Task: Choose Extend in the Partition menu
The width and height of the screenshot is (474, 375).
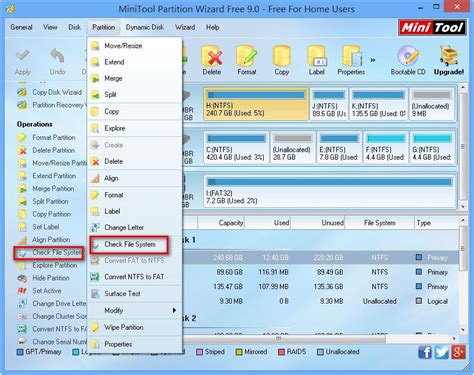Action: click(135, 62)
